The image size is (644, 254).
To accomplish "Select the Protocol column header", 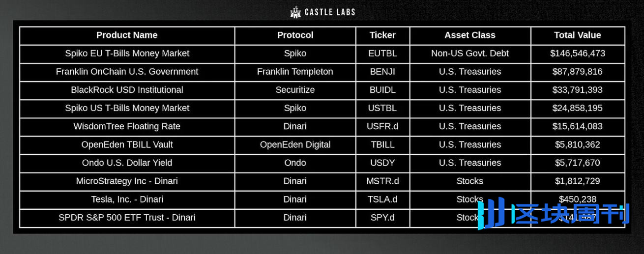I will [295, 35].
